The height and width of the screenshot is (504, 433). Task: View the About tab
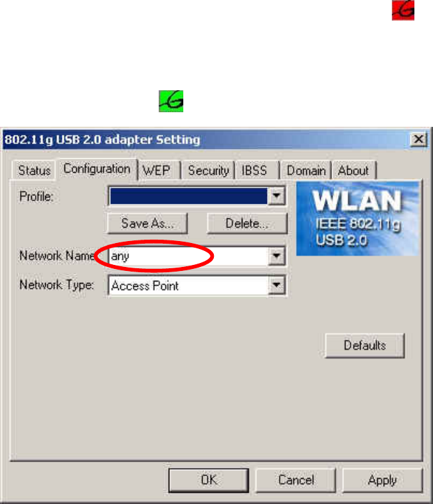[x=353, y=171]
